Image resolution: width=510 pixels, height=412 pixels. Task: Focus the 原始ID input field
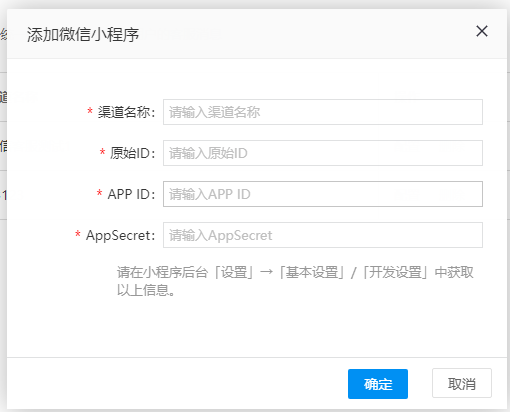point(323,153)
